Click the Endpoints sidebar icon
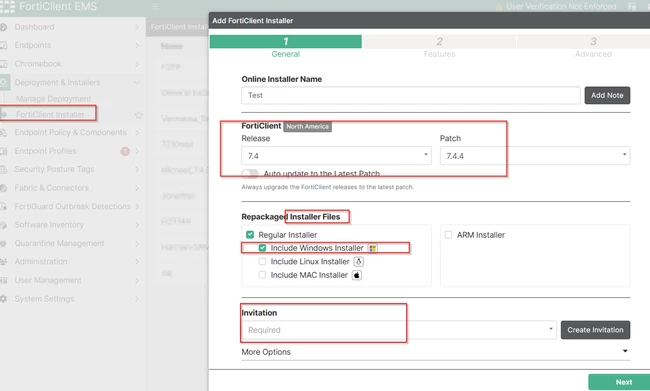 click(4, 46)
